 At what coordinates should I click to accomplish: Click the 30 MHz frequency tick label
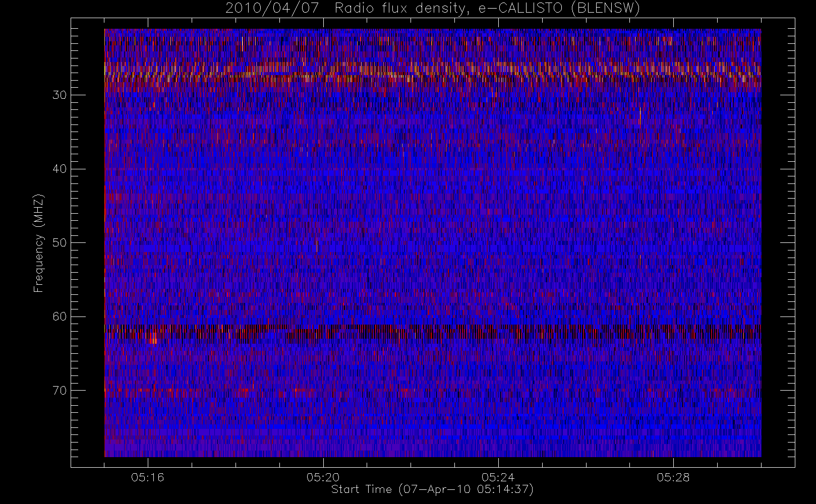(60, 95)
